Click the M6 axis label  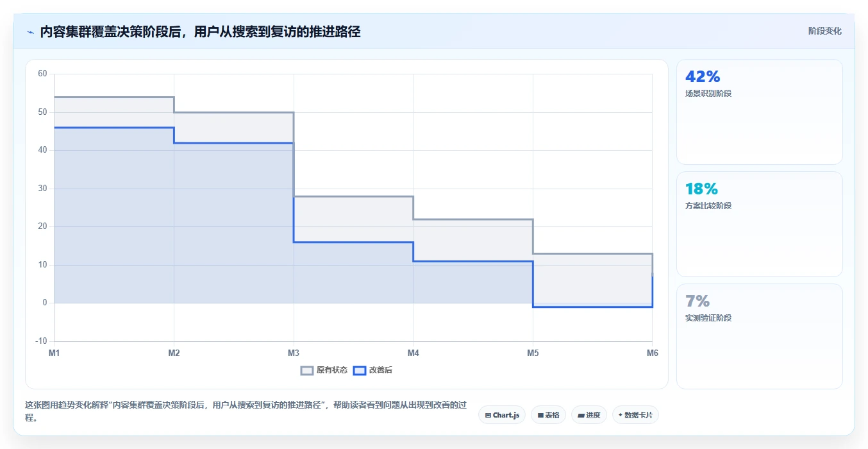pyautogui.click(x=652, y=353)
